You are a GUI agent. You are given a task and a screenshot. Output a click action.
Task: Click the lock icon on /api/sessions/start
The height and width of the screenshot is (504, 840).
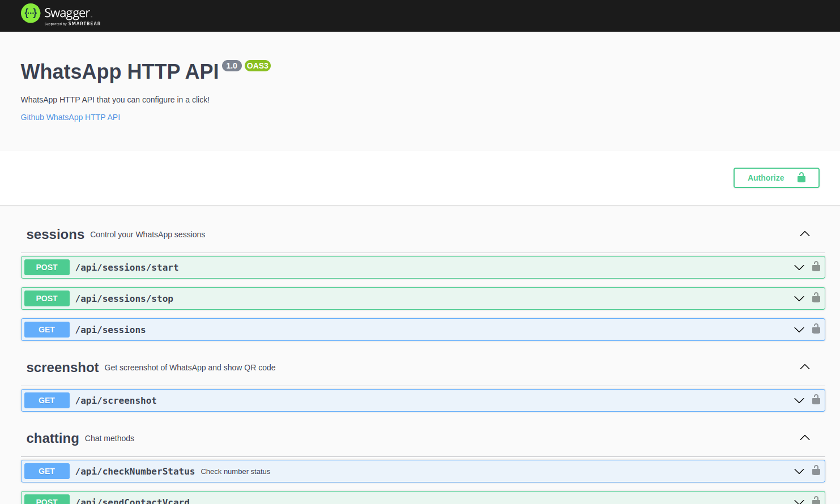pos(816,267)
